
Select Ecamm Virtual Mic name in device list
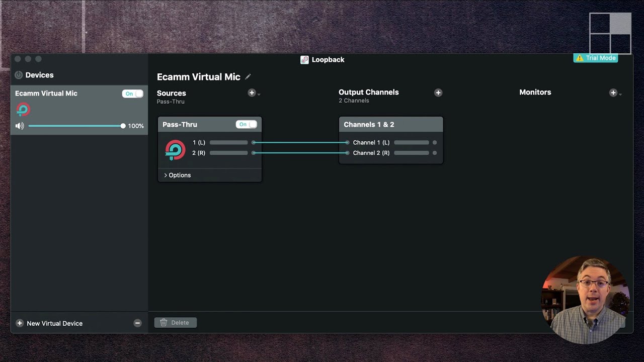pos(46,94)
